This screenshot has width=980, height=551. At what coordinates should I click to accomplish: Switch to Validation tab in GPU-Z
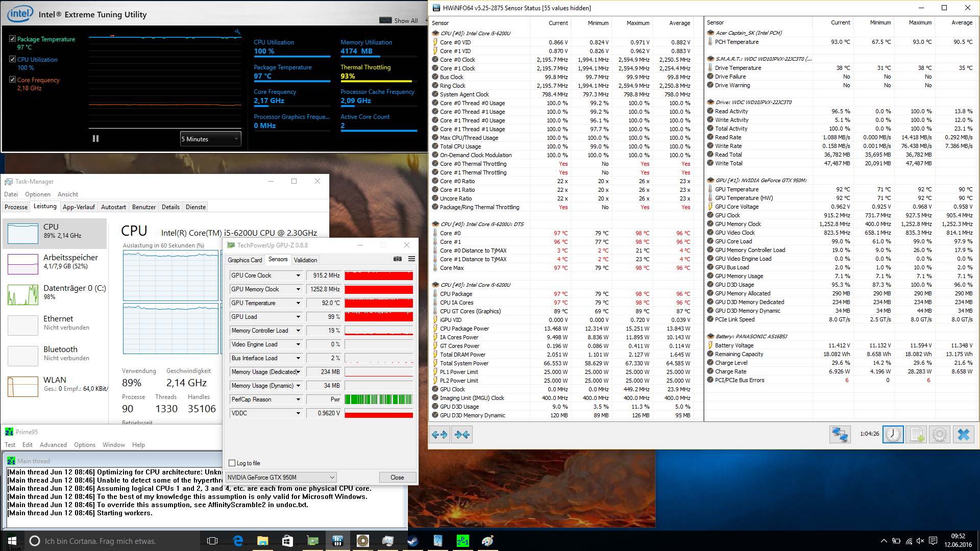(305, 260)
